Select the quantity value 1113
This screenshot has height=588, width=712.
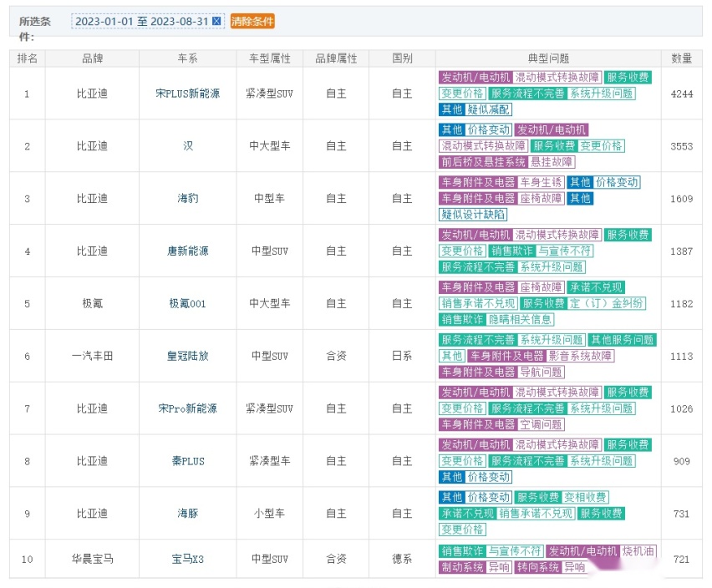(682, 357)
